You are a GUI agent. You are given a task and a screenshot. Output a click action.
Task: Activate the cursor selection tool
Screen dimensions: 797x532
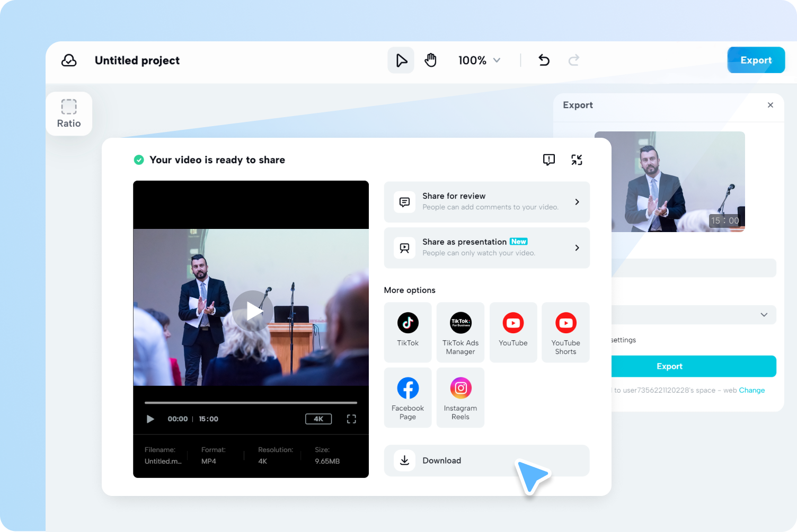coord(401,60)
